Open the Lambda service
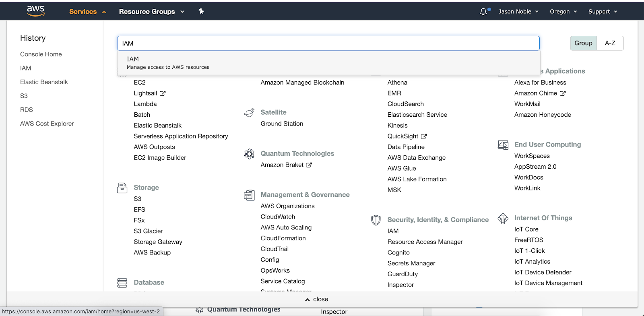 145,104
